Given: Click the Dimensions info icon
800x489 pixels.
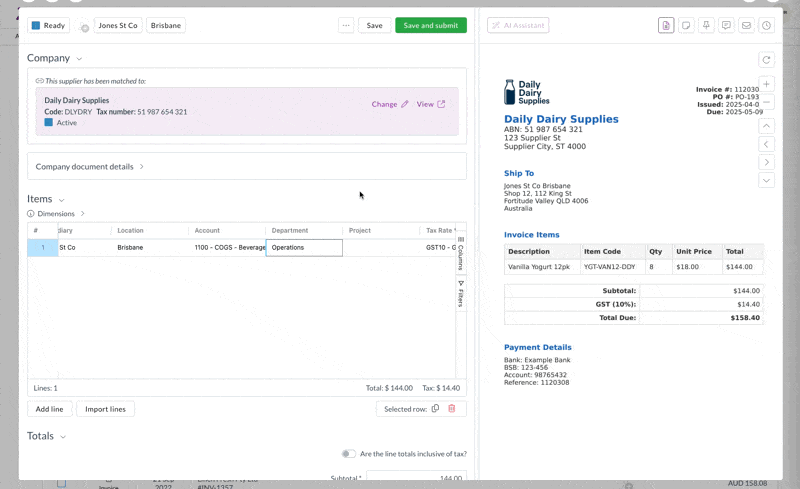Looking at the screenshot, I should coord(31,213).
